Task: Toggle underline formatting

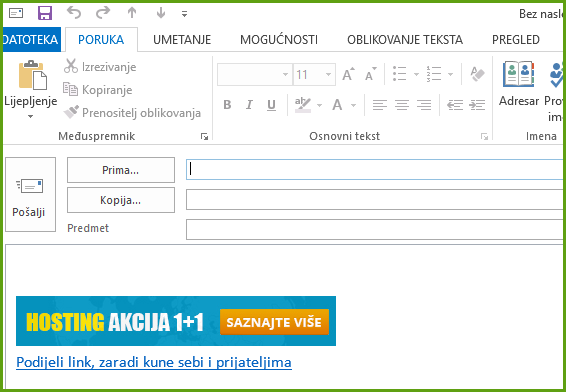Action: click(x=271, y=105)
